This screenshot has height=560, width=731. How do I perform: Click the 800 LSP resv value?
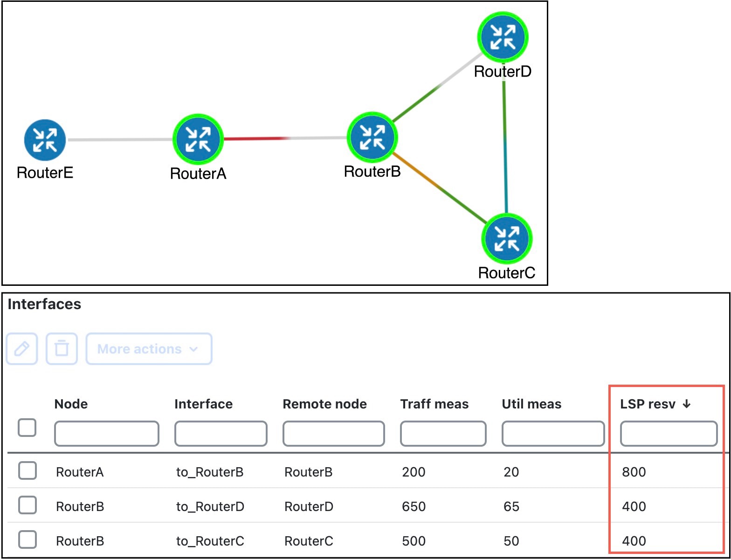(634, 472)
